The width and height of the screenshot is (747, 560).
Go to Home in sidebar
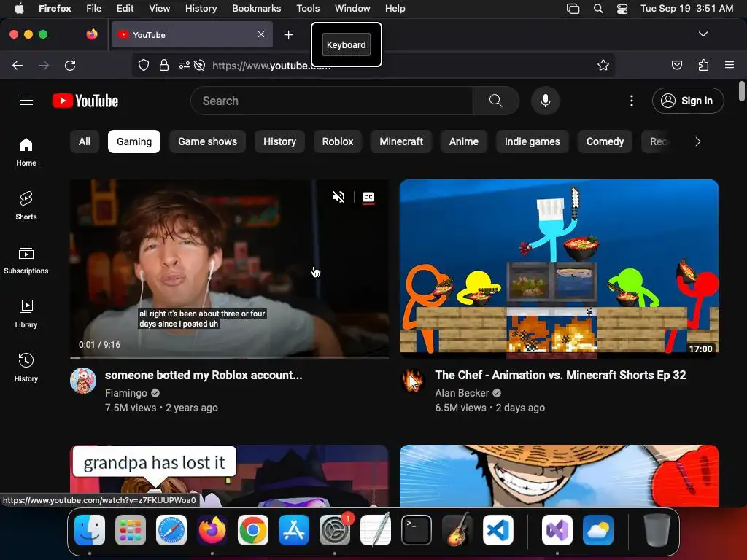[x=26, y=152]
